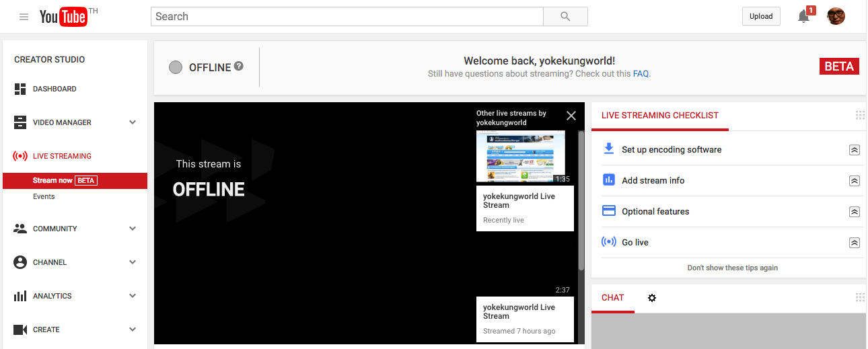This screenshot has width=868, height=349.
Task: Expand the Analytics section
Action: tap(133, 296)
